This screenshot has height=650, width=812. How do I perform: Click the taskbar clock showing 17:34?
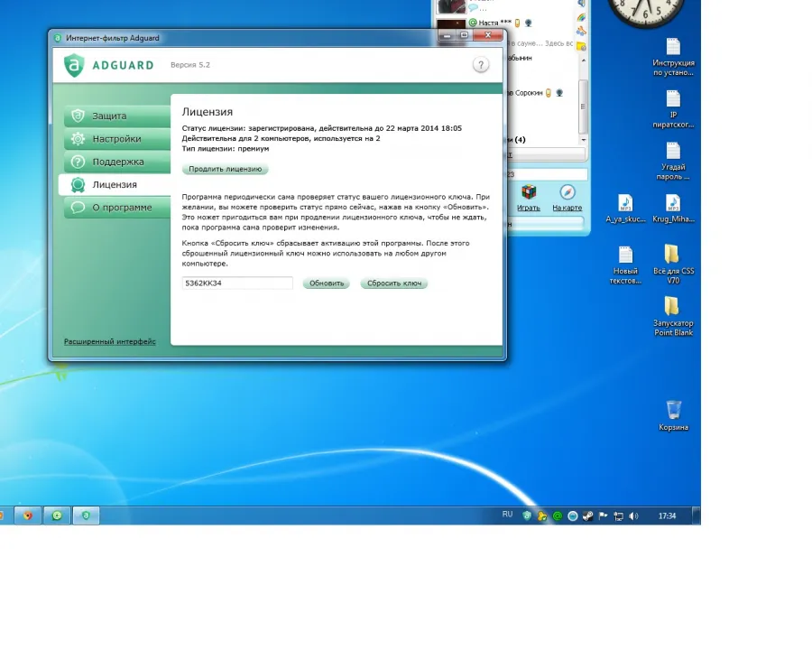coord(667,516)
